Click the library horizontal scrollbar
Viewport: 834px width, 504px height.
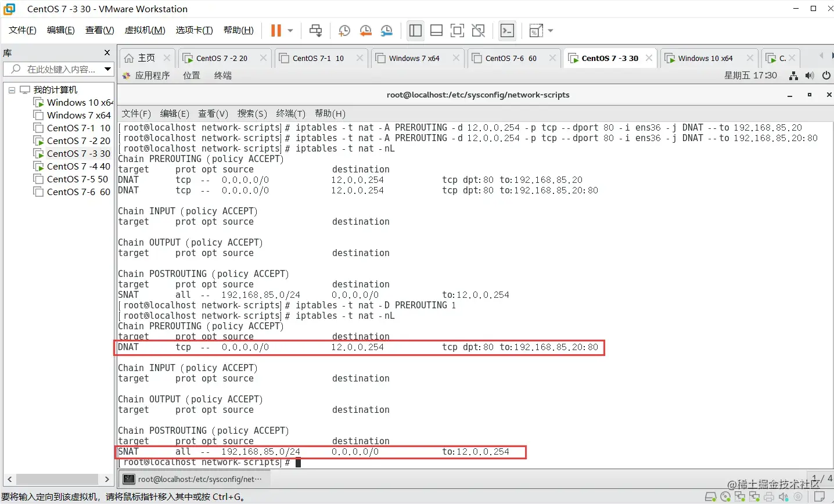[58, 479]
